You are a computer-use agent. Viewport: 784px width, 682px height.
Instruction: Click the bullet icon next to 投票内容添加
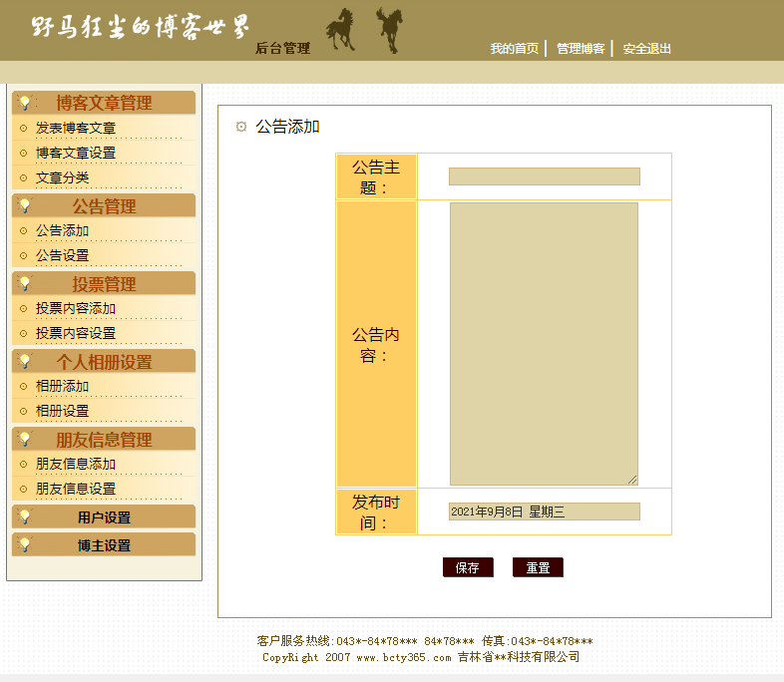(x=23, y=309)
